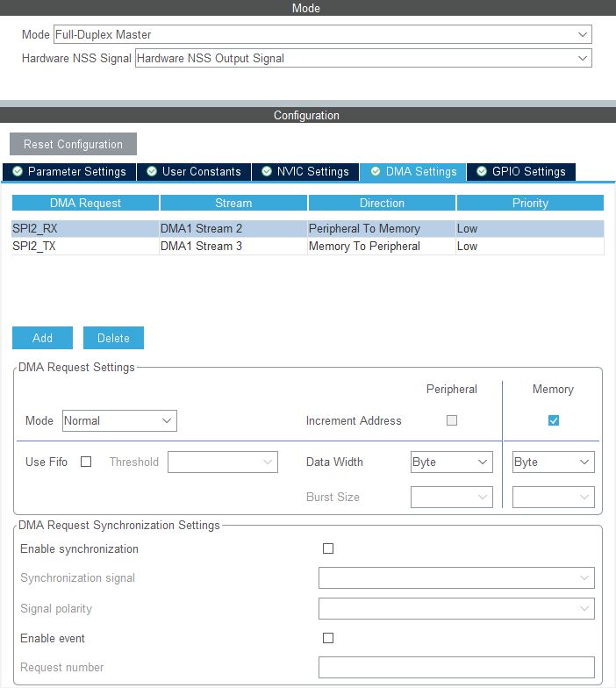The height and width of the screenshot is (688, 616).
Task: Enable the Use Fifo checkbox
Action: (x=86, y=462)
